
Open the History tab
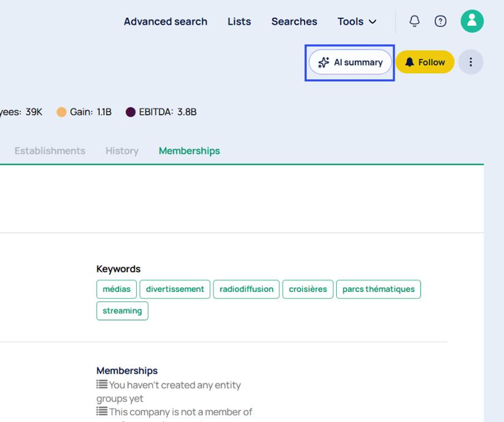[122, 150]
